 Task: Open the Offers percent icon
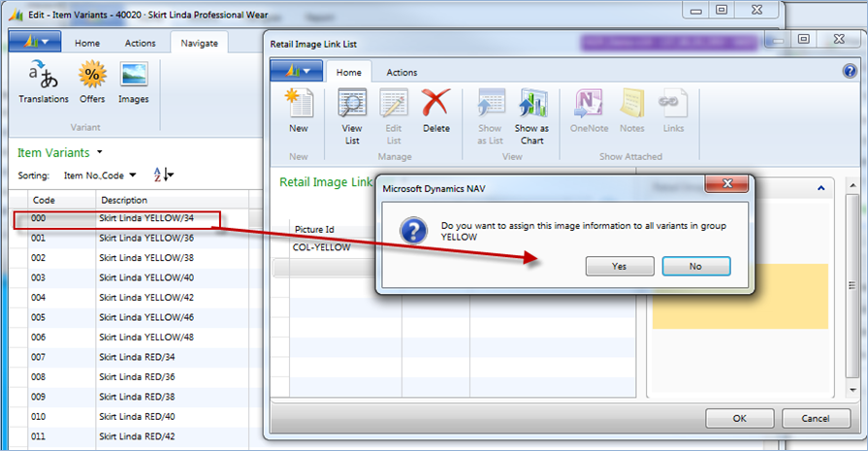pos(92,81)
